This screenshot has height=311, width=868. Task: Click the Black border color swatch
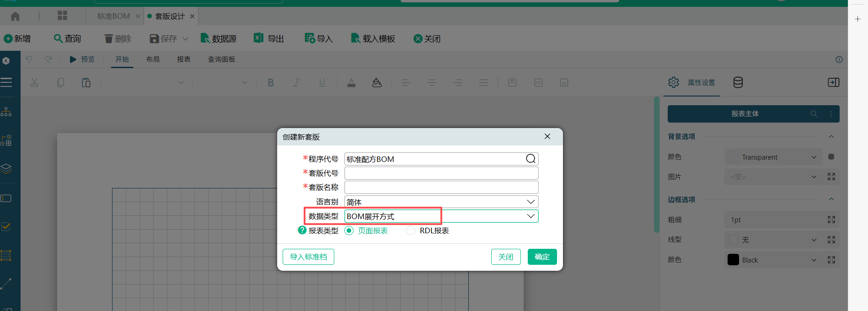pos(733,260)
